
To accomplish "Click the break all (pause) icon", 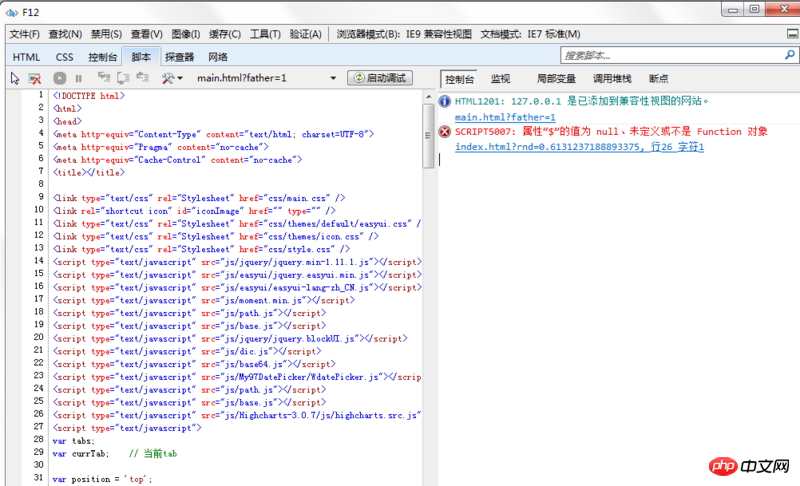I will [x=79, y=78].
